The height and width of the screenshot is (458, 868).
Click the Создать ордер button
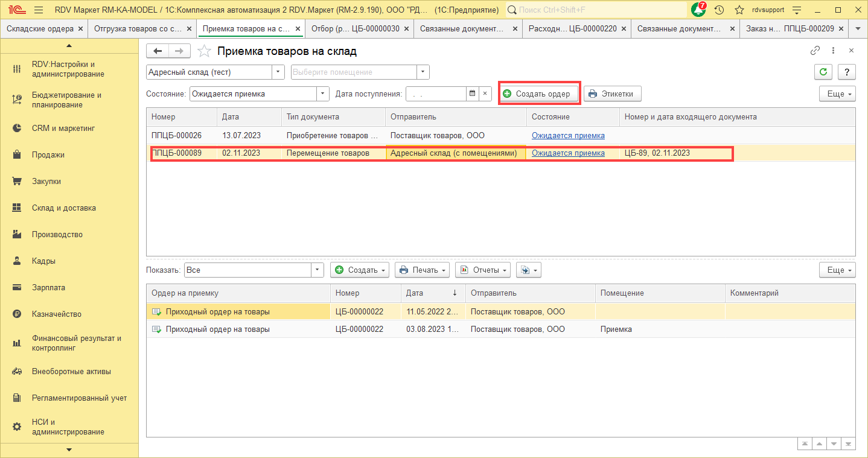538,94
